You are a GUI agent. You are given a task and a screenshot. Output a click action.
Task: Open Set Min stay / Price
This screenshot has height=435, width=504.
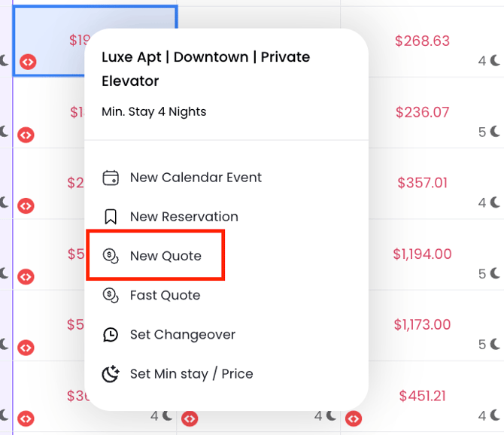pos(191,374)
